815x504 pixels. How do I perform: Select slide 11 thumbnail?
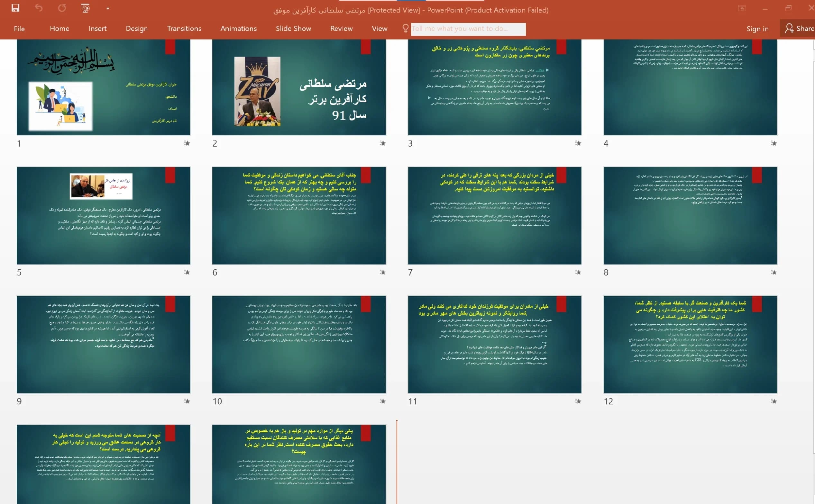click(x=495, y=345)
